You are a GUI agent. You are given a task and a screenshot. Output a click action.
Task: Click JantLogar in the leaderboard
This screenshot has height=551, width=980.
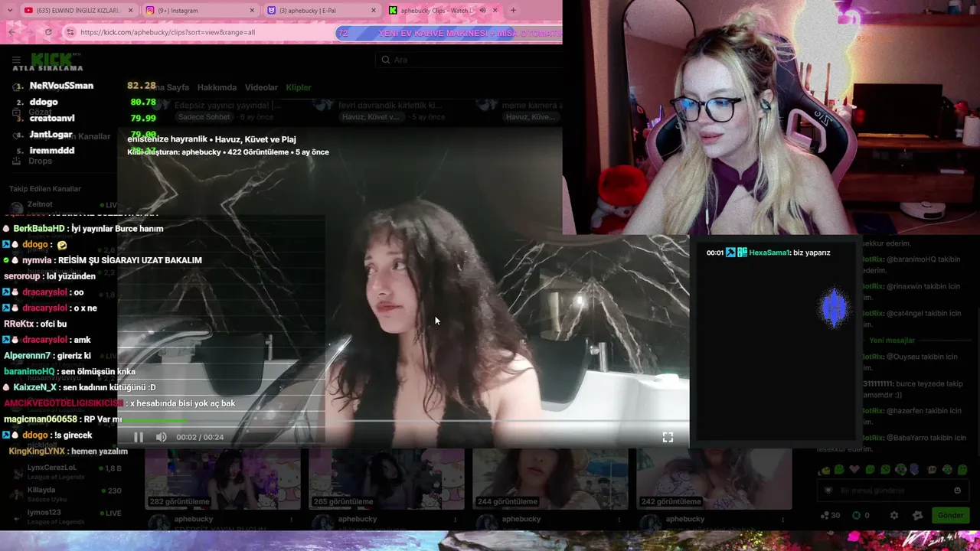[x=51, y=135]
